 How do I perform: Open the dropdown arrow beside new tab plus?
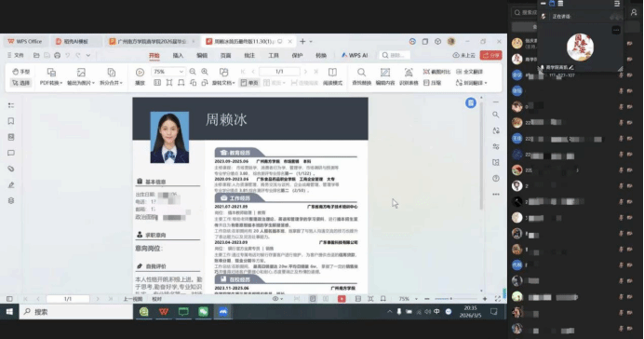(311, 42)
